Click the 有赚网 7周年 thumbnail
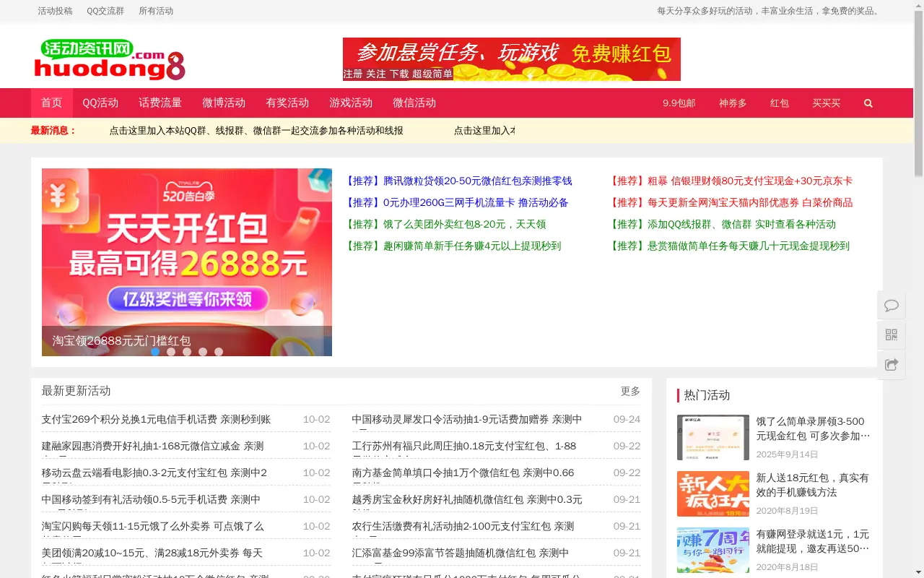The width and height of the screenshot is (924, 578). [x=713, y=550]
